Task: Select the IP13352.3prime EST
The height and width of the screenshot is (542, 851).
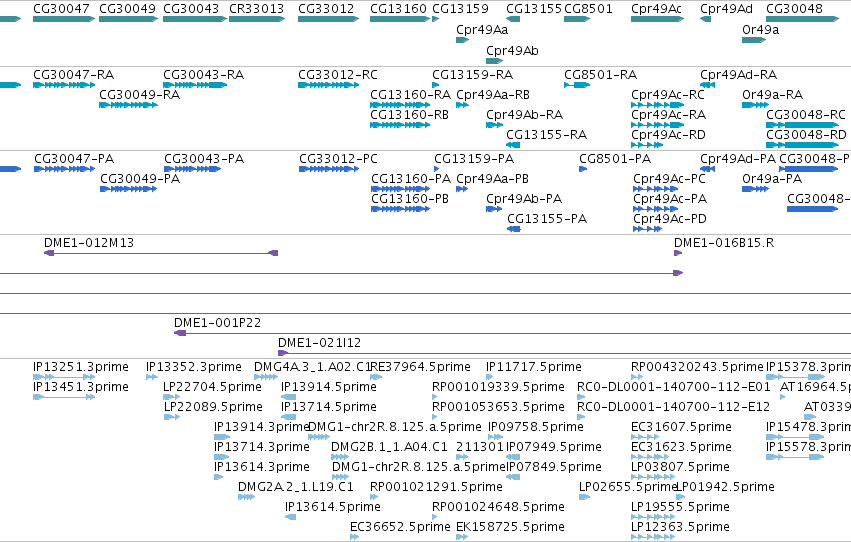Action: [152, 377]
